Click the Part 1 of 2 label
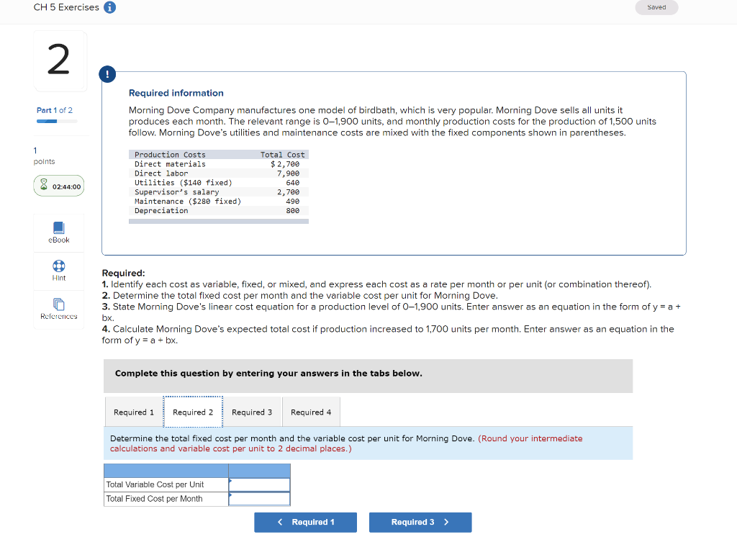The height and width of the screenshot is (560, 737). pyautogui.click(x=55, y=110)
